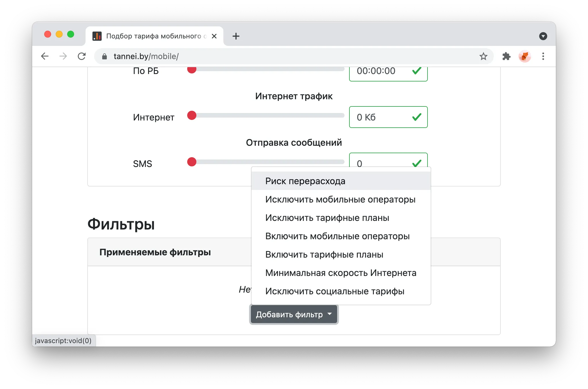Choose Исключить тарифные планы
The width and height of the screenshot is (588, 389).
pyautogui.click(x=341, y=218)
